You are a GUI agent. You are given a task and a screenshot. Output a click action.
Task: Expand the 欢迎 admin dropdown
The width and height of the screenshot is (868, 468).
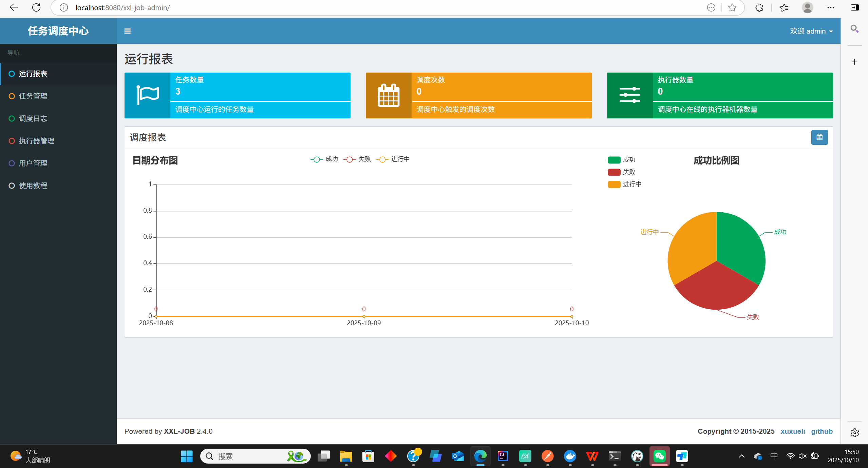(811, 31)
